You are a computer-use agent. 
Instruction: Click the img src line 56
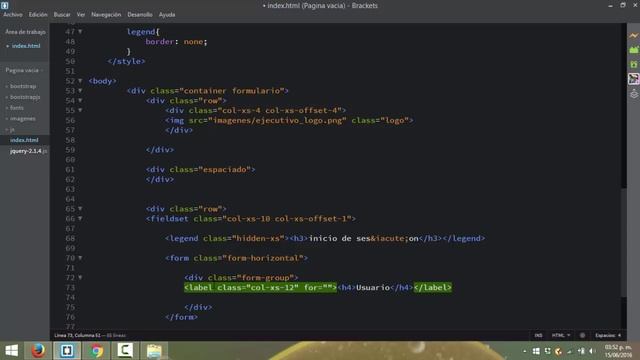tap(289, 120)
